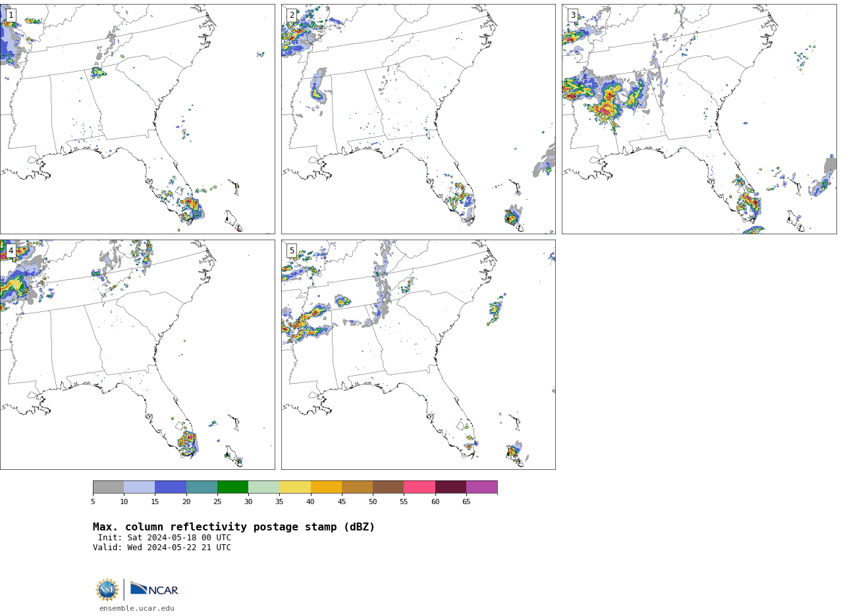843x616 pixels.
Task: Click the light lavender 10-15 dBZ swatch
Action: (139, 487)
